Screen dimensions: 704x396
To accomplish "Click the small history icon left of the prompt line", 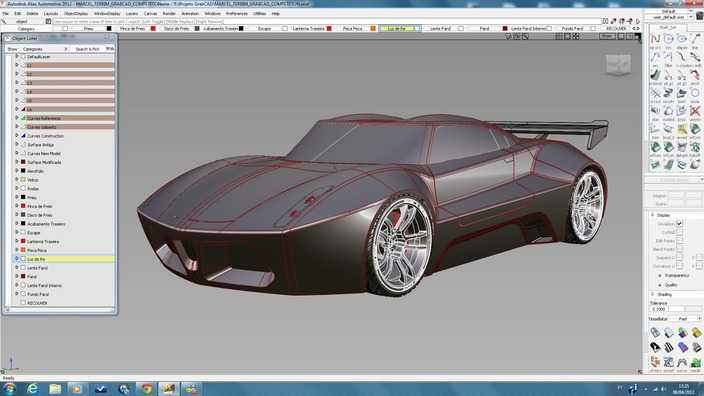I will [x=48, y=21].
